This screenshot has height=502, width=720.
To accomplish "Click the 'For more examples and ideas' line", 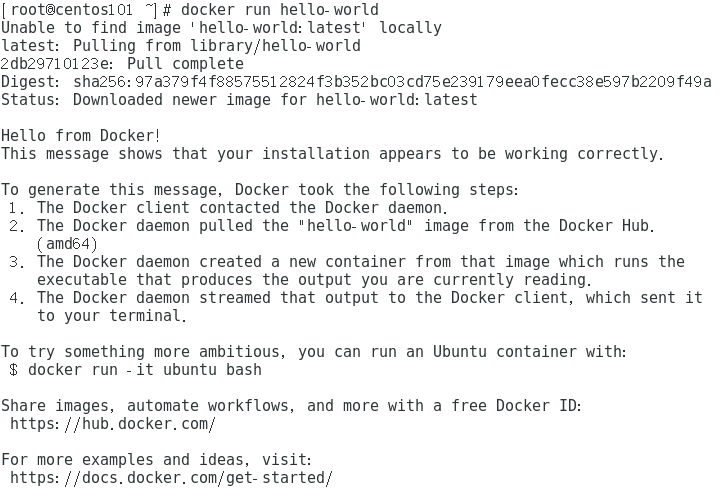I will 156,460.
